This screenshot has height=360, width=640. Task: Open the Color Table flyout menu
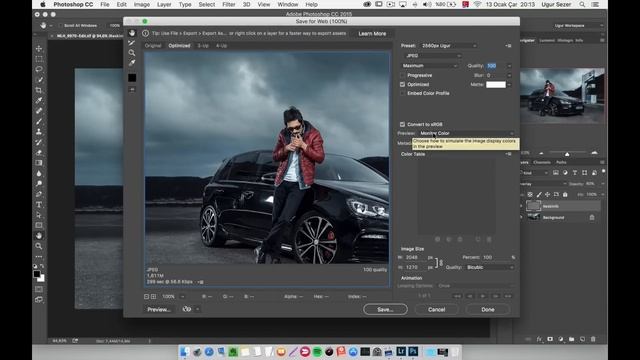(x=508, y=154)
